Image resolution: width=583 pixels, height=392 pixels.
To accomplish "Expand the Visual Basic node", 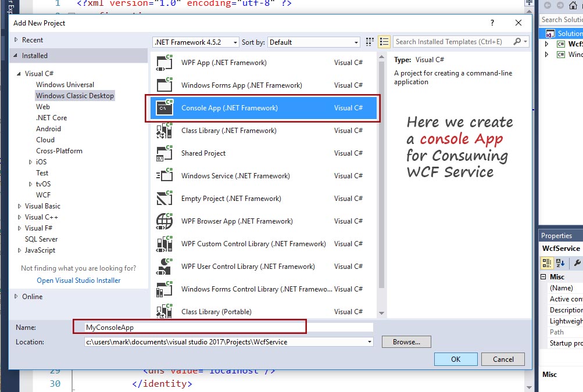I will [19, 206].
